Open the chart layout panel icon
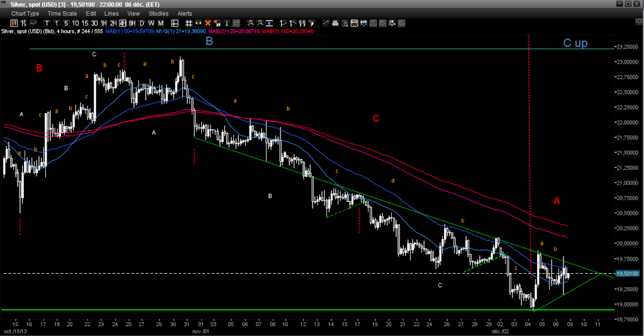Viewport: 644px width, 336px height. [175, 23]
